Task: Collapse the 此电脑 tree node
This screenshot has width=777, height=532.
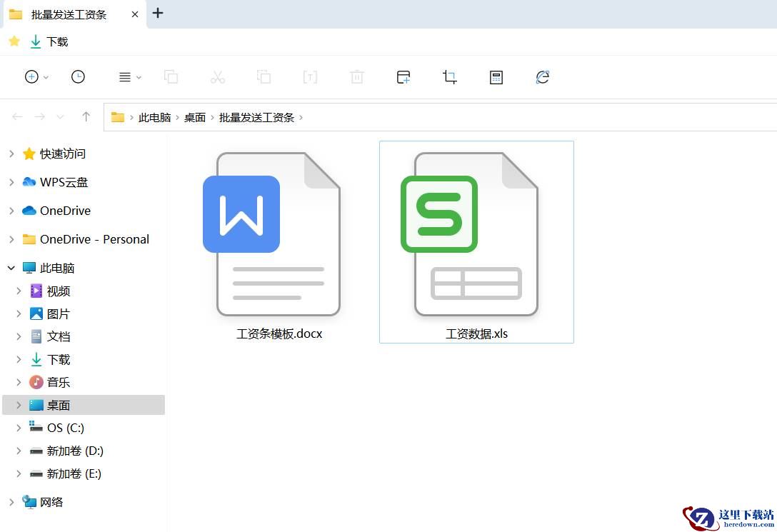Action: click(11, 268)
